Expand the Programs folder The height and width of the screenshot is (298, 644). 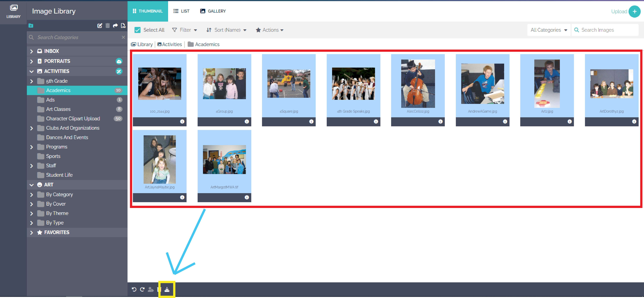pos(31,147)
